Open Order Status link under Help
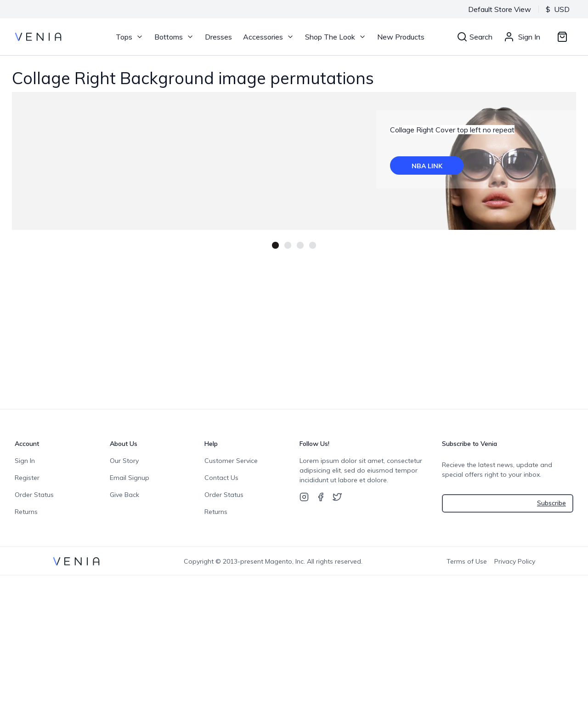 tap(224, 495)
